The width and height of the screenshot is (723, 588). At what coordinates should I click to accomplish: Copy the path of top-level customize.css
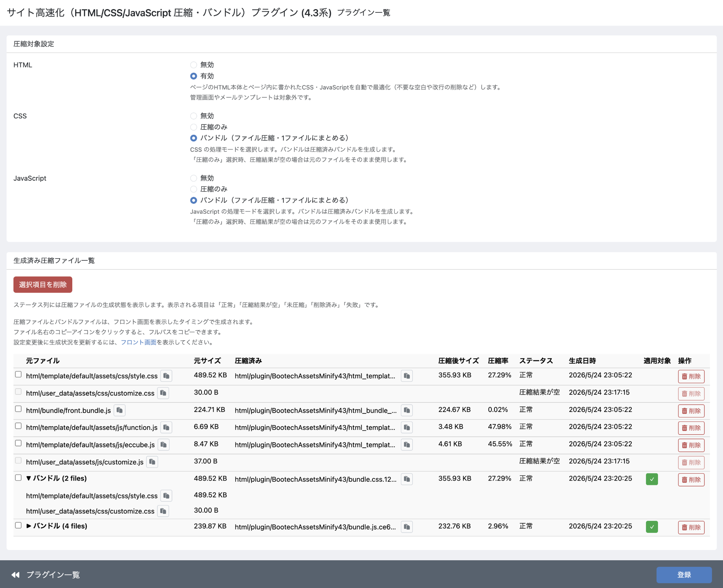coord(163,393)
